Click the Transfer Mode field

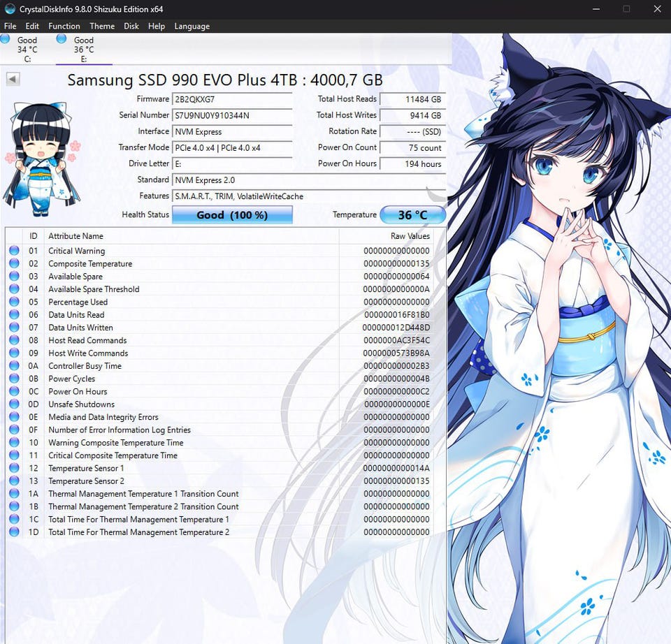click(232, 148)
